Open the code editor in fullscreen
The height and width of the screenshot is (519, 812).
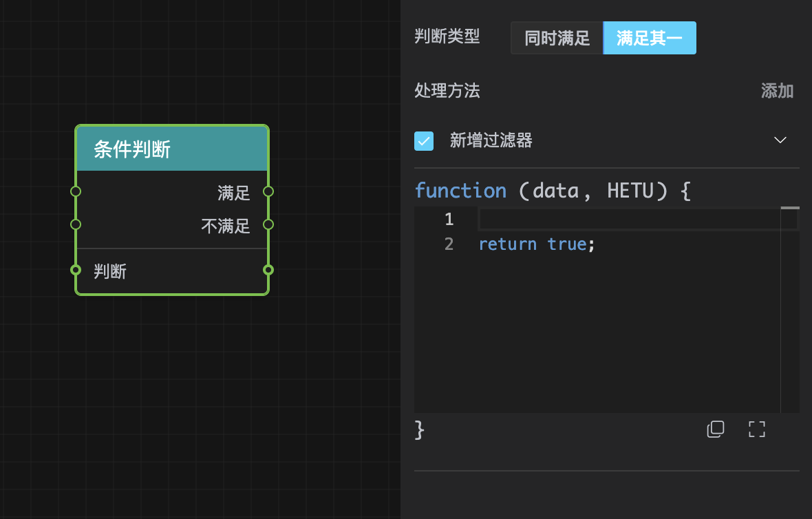point(756,429)
